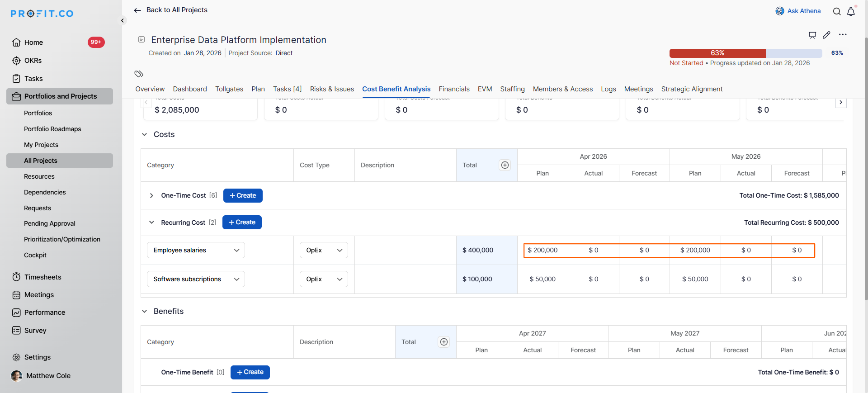Collapse the Recurring Cost group
The image size is (868, 393).
[151, 222]
